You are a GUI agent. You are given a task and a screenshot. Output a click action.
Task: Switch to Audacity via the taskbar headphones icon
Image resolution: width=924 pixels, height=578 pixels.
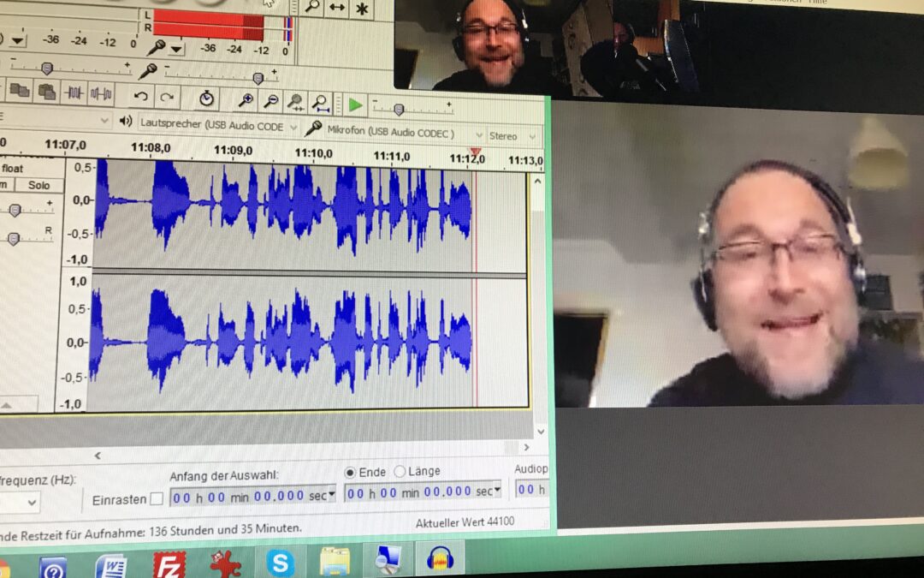pyautogui.click(x=441, y=558)
